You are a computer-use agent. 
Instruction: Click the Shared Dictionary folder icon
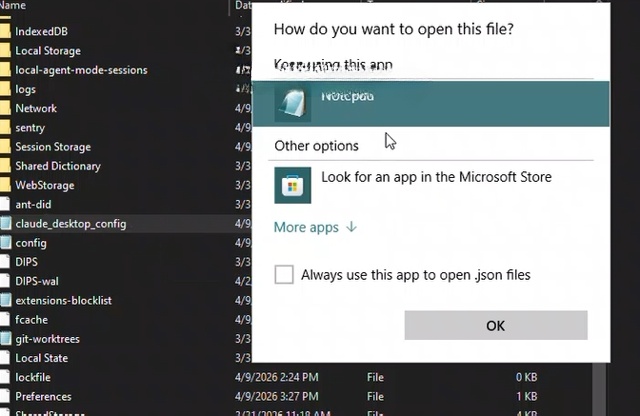click(5, 166)
